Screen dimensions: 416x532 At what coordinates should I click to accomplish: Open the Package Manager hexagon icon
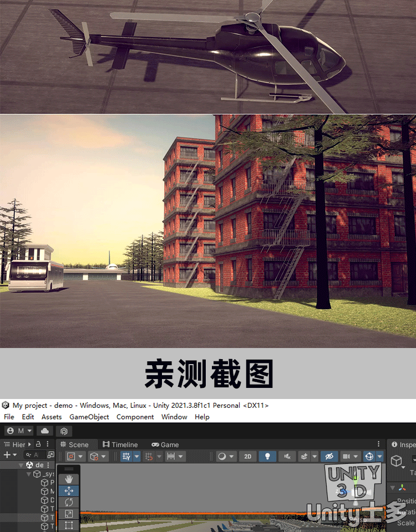(x=64, y=431)
